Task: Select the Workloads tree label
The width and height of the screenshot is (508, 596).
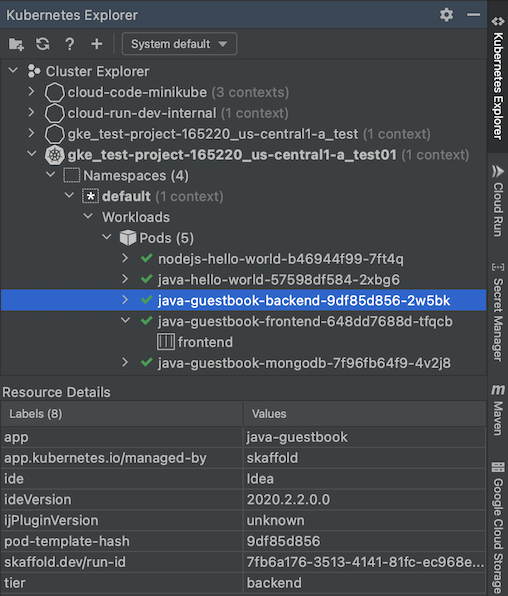Action: (x=136, y=217)
